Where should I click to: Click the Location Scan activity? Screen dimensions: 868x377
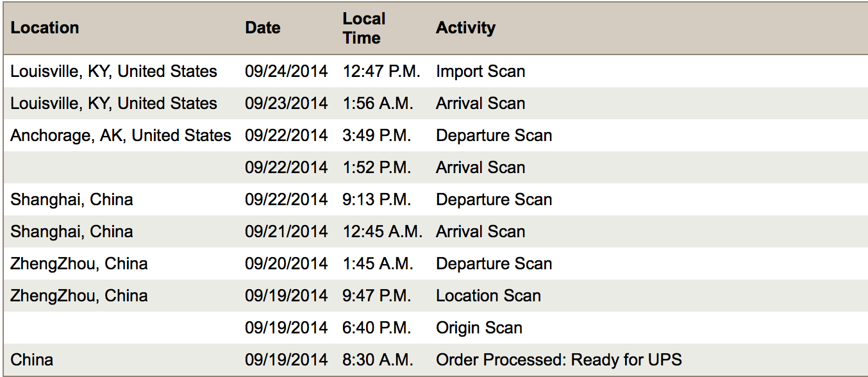(x=488, y=296)
